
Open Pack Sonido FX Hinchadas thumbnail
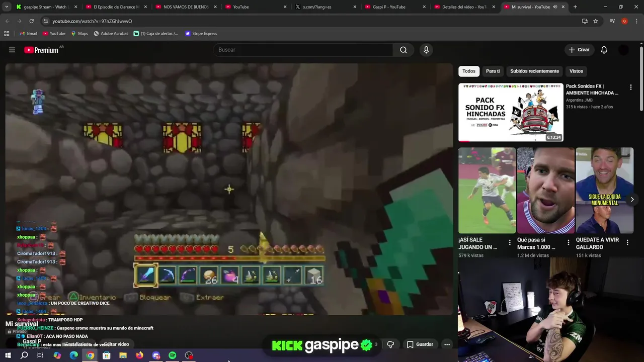click(x=511, y=112)
